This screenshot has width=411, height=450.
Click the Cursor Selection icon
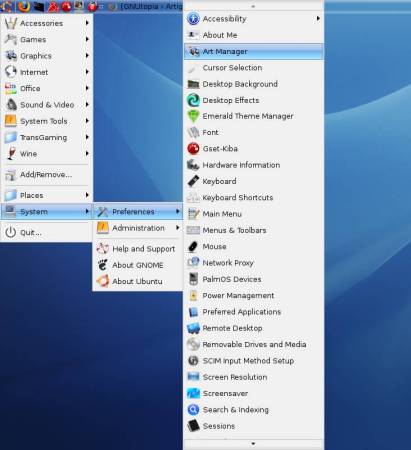(193, 68)
